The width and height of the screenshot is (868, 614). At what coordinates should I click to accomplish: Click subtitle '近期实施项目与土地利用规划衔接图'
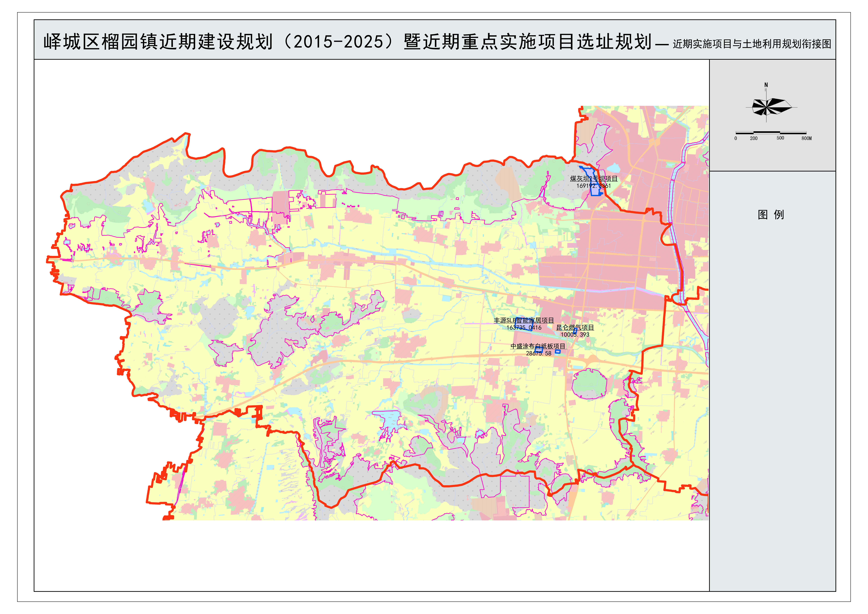[x=752, y=44]
